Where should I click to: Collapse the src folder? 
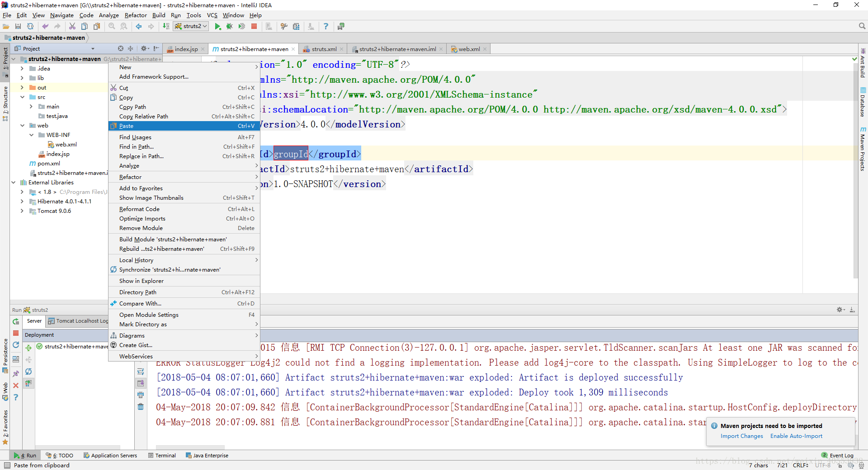(22, 97)
